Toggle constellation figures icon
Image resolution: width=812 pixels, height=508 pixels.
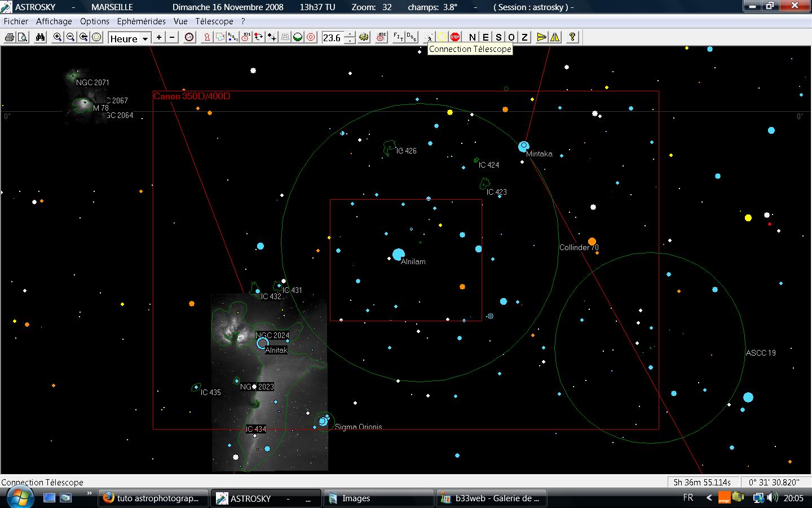click(x=207, y=37)
